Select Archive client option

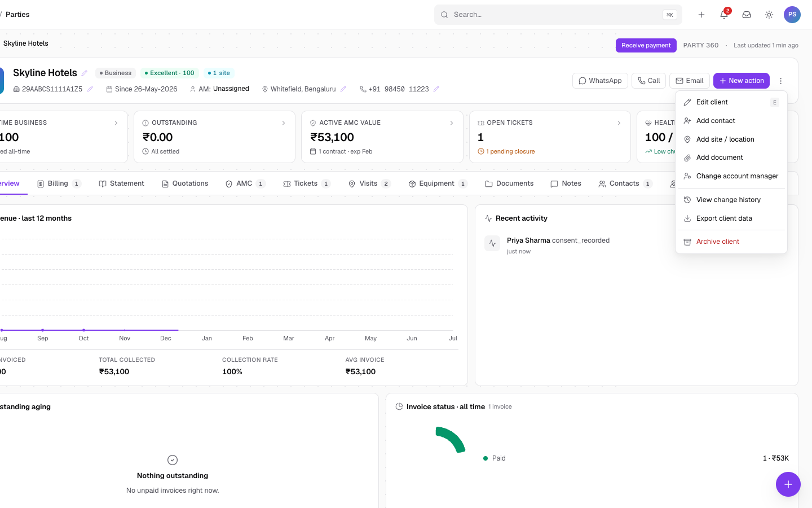(x=731, y=242)
